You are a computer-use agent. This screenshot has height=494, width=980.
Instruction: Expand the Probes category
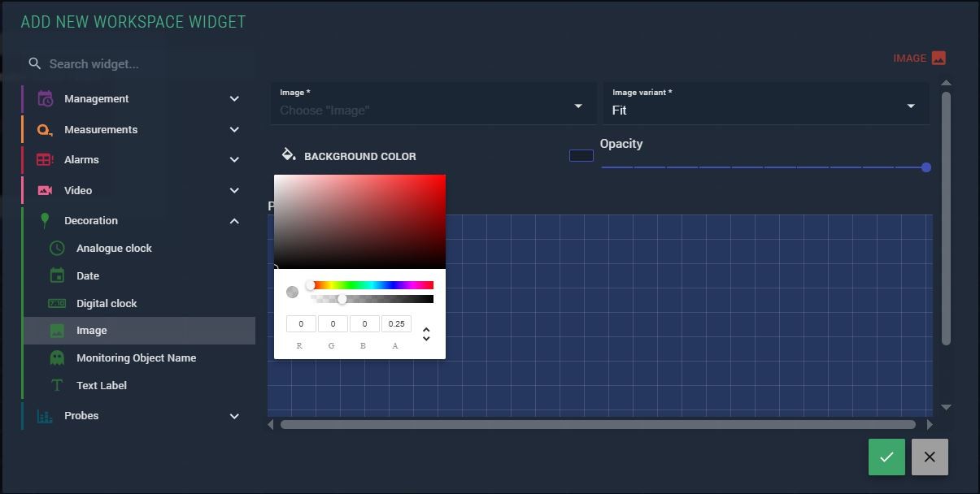234,416
